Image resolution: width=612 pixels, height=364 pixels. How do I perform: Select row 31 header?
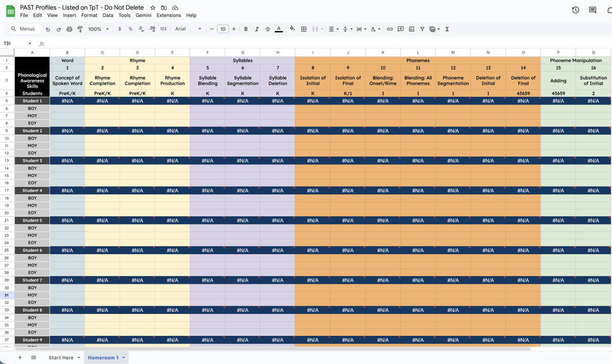click(x=7, y=295)
